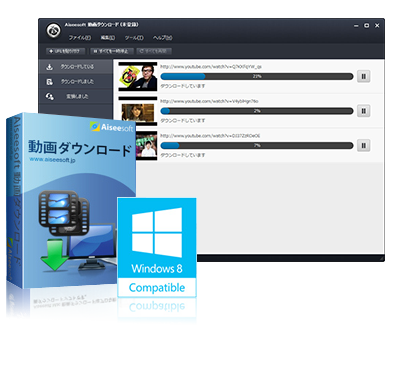397x371 pixels.
Task: Pause the first download at 23%
Action: 364,76
